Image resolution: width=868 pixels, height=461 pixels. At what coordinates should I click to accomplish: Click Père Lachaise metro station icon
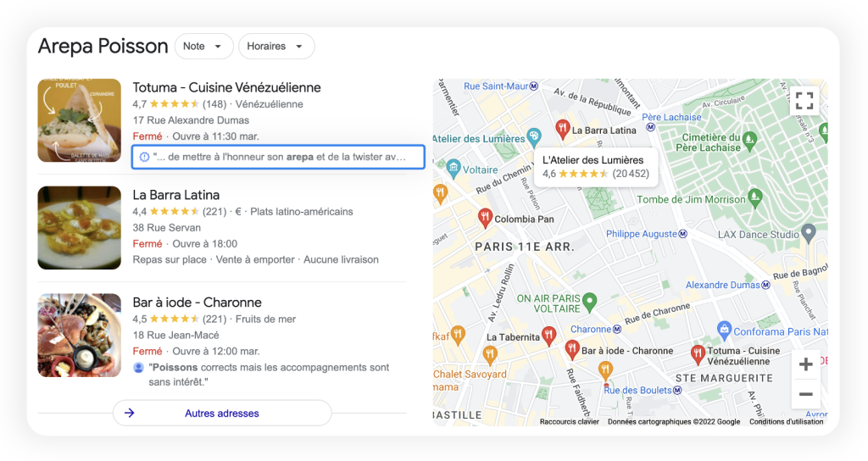point(650,127)
